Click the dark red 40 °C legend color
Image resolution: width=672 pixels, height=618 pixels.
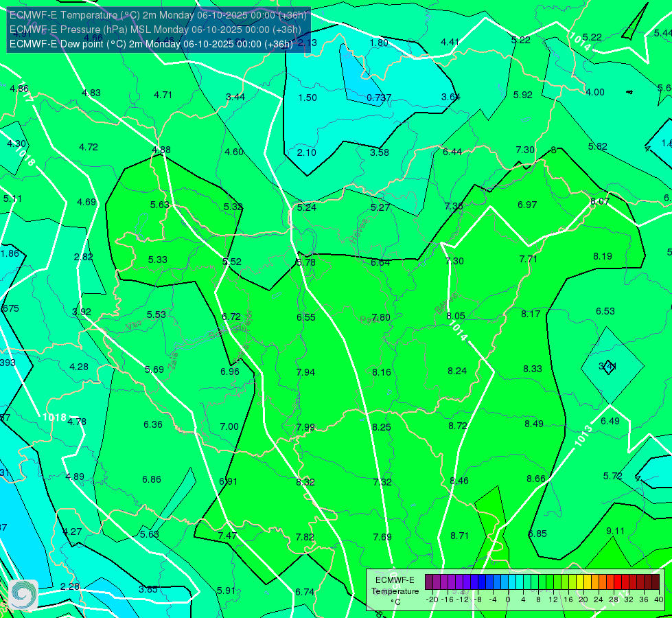(x=656, y=582)
